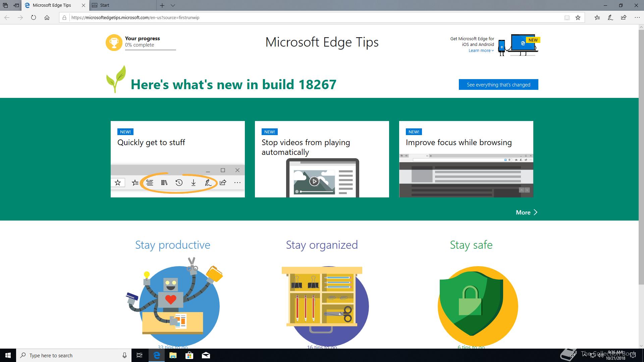644x362 pixels.
Task: Click the taskbar search box
Action: [x=73, y=355]
